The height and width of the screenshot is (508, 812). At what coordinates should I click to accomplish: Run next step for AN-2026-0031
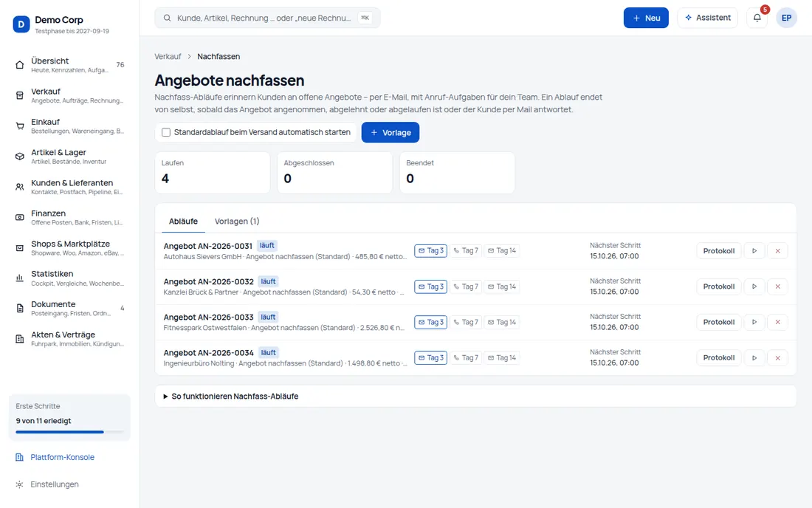coord(754,250)
